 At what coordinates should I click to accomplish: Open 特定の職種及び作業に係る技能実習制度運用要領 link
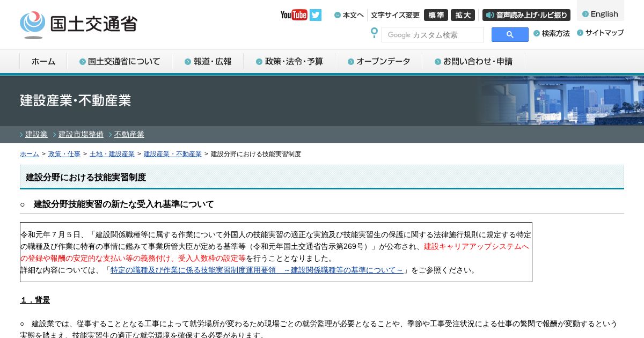[x=257, y=270]
